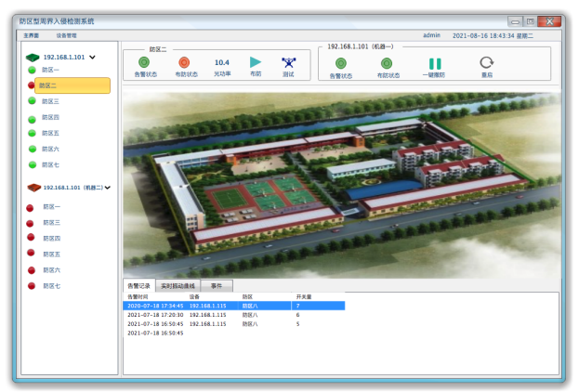This screenshot has height=392, width=579.
Task: Open the 设备管理 menu
Action: pyautogui.click(x=67, y=35)
